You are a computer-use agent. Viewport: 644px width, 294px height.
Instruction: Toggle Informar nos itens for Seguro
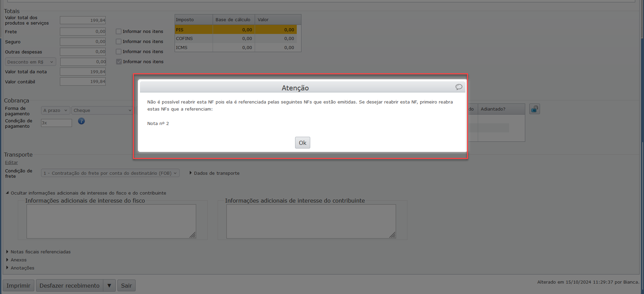[118, 42]
